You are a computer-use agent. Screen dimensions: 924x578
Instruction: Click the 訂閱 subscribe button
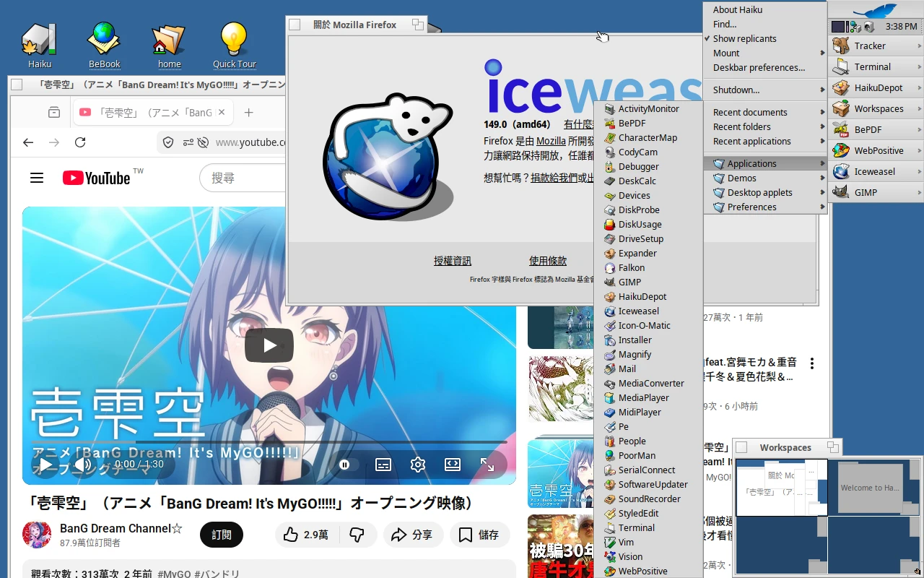[x=221, y=535]
